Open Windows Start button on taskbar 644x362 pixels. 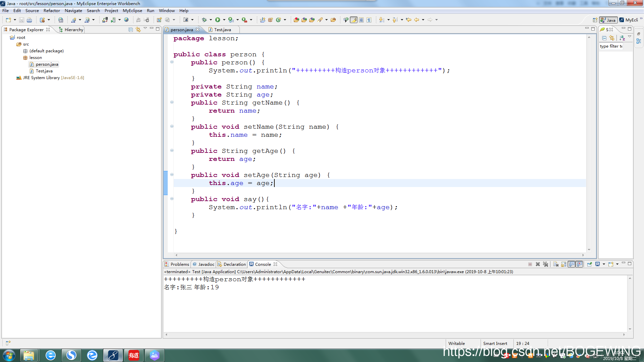9,355
